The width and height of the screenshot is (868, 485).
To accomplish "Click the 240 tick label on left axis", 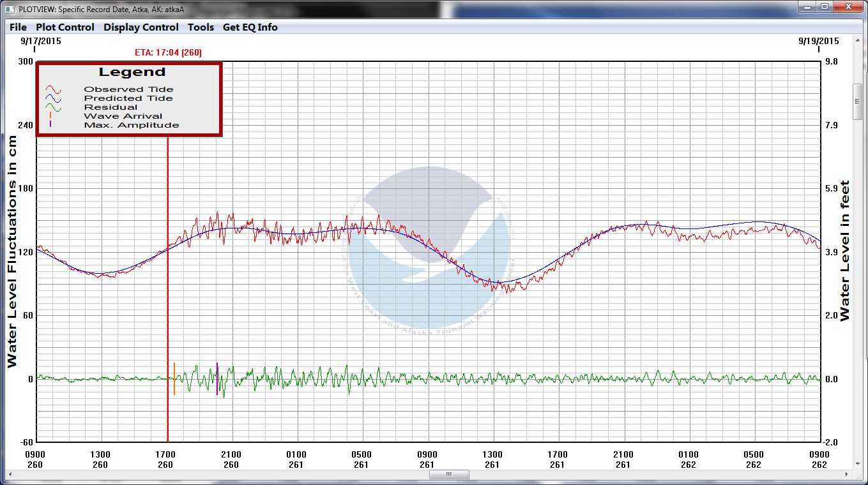I will pos(26,125).
